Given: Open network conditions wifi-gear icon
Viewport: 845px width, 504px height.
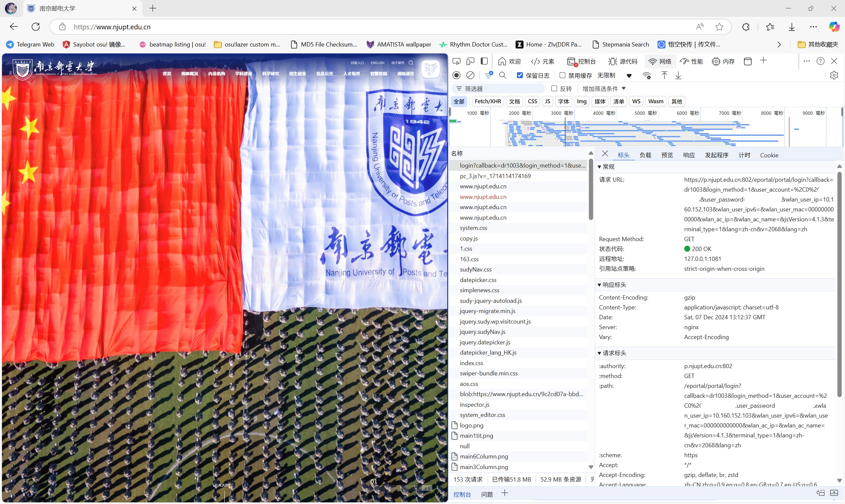Looking at the screenshot, I should tap(647, 76).
